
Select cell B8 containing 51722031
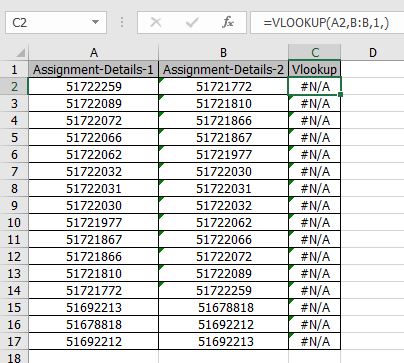pyautogui.click(x=223, y=188)
